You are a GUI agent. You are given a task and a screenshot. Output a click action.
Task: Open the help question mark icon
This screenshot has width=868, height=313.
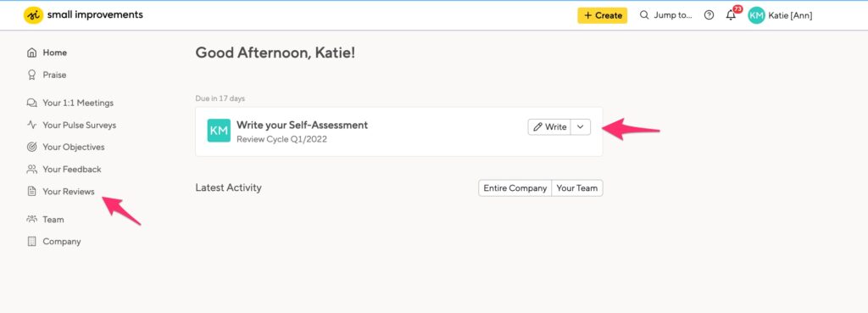(709, 15)
